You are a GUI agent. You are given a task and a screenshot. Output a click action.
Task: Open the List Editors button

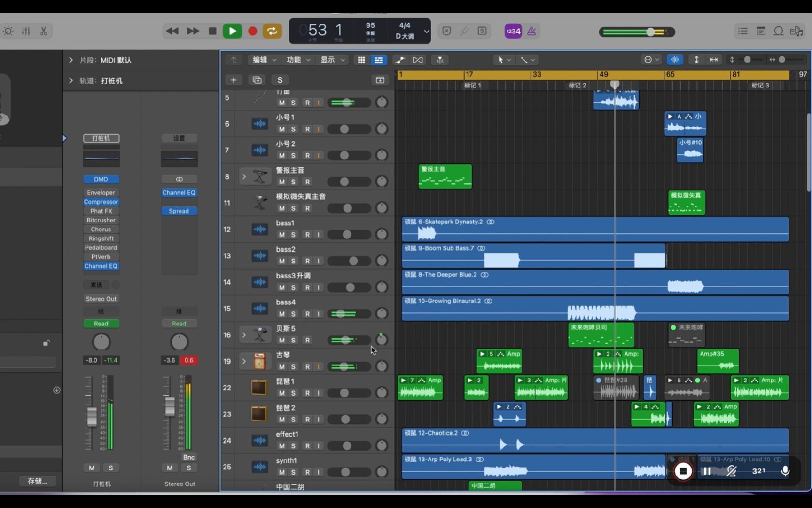pos(743,31)
